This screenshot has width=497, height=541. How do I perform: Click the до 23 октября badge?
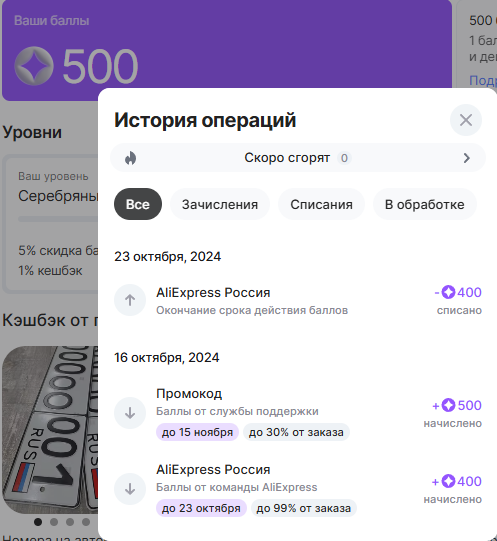(x=201, y=508)
